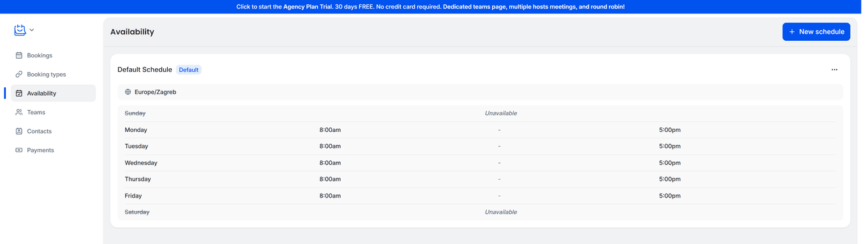Click Monday's 8:00am start time
The image size is (868, 244).
[x=330, y=130]
